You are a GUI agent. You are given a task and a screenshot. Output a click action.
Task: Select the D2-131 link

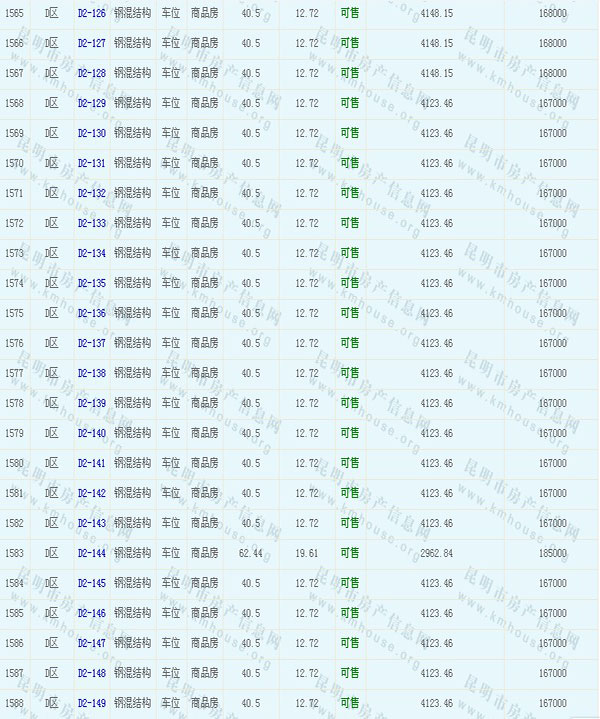tap(91, 164)
